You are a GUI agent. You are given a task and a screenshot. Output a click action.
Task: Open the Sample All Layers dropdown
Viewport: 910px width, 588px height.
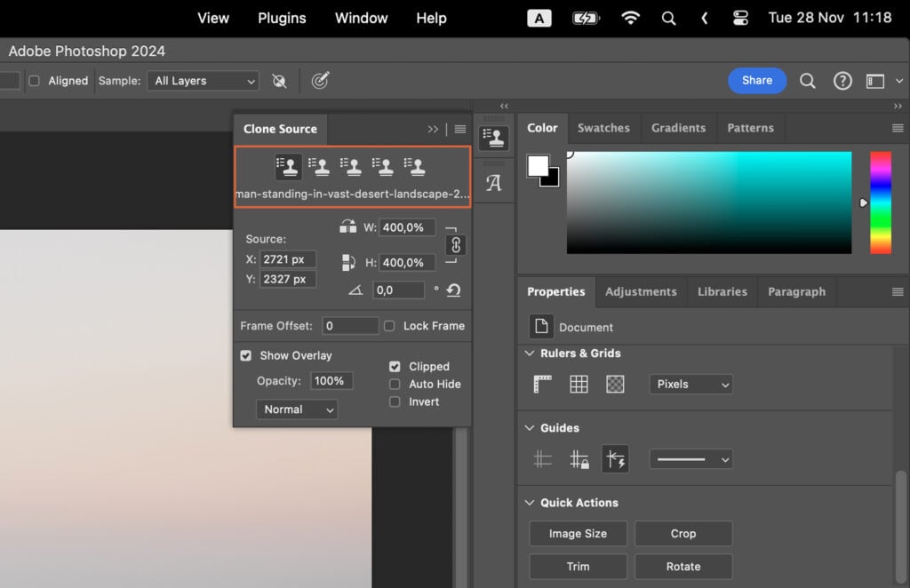coord(203,80)
